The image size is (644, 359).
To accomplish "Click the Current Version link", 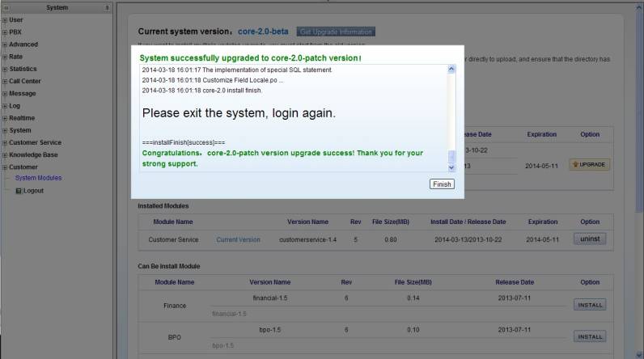I will pyautogui.click(x=238, y=239).
